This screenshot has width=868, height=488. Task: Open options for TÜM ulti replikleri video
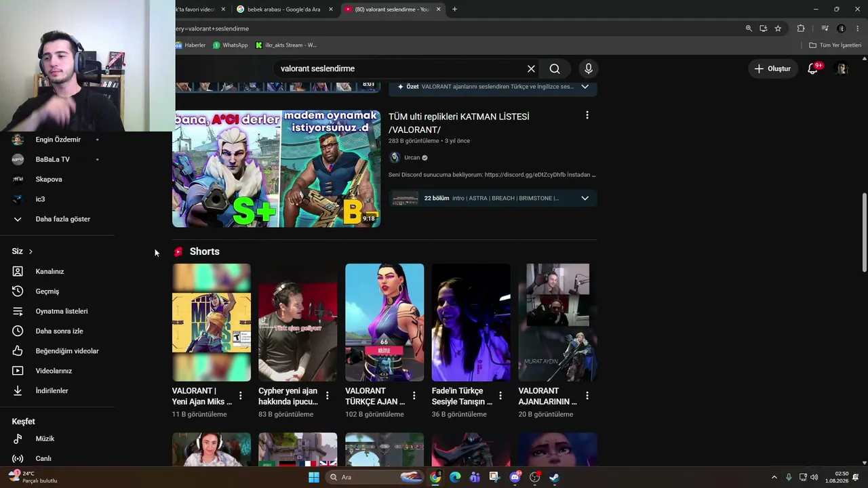587,116
